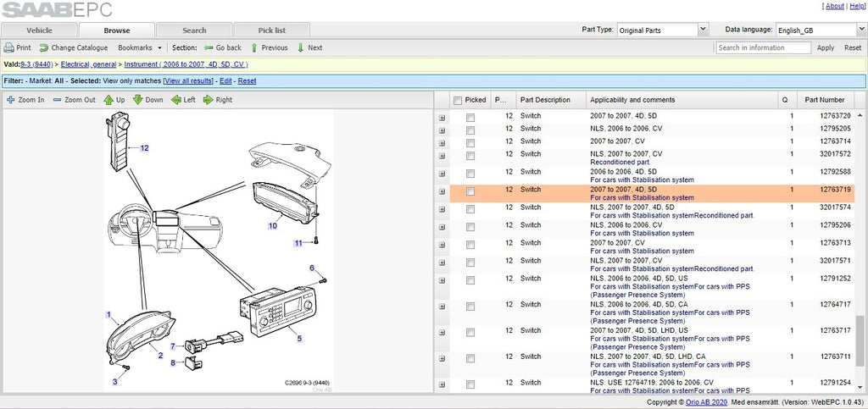Click the filter Reset link
This screenshot has width=868, height=409.
[247, 80]
